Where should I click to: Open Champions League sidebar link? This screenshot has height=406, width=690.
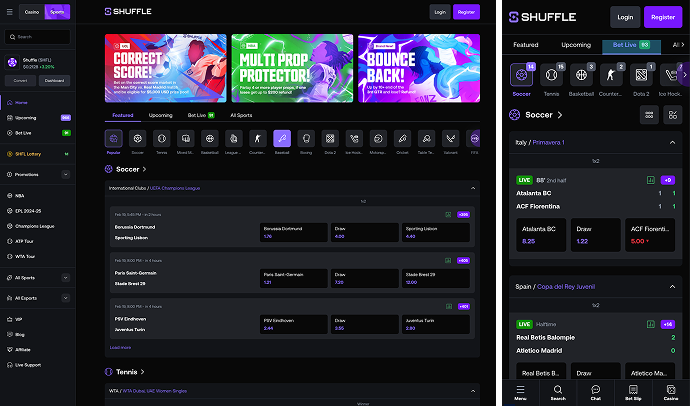point(34,226)
